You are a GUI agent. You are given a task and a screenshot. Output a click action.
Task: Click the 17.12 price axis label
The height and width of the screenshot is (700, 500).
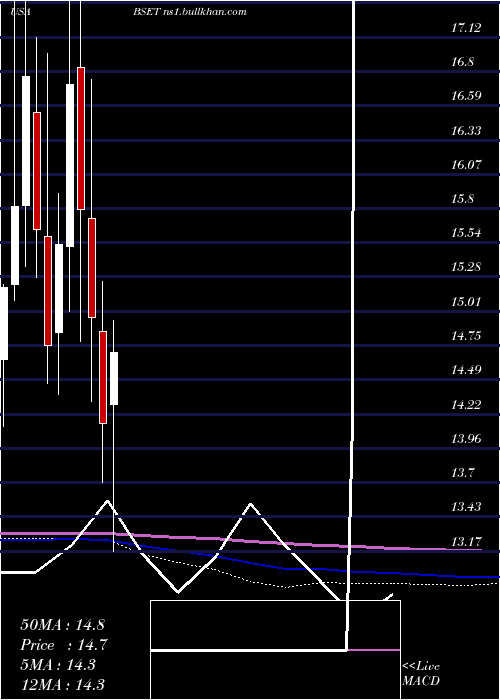[466, 28]
